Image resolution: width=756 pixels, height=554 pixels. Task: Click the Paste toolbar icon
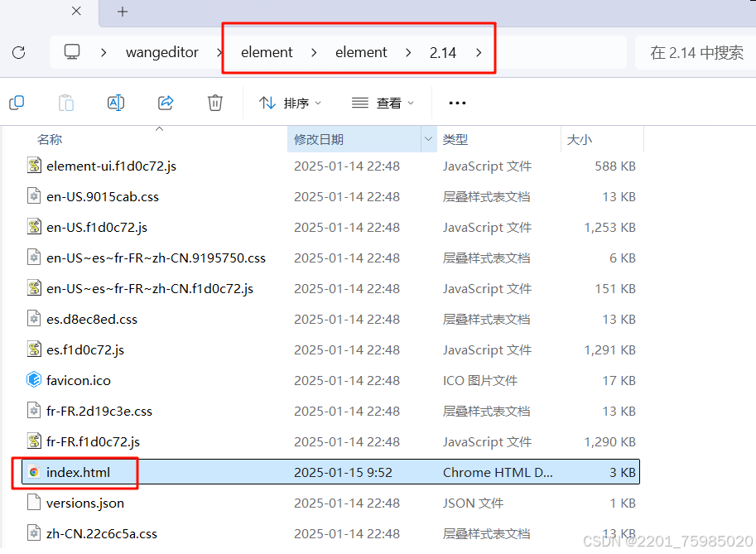click(65, 102)
